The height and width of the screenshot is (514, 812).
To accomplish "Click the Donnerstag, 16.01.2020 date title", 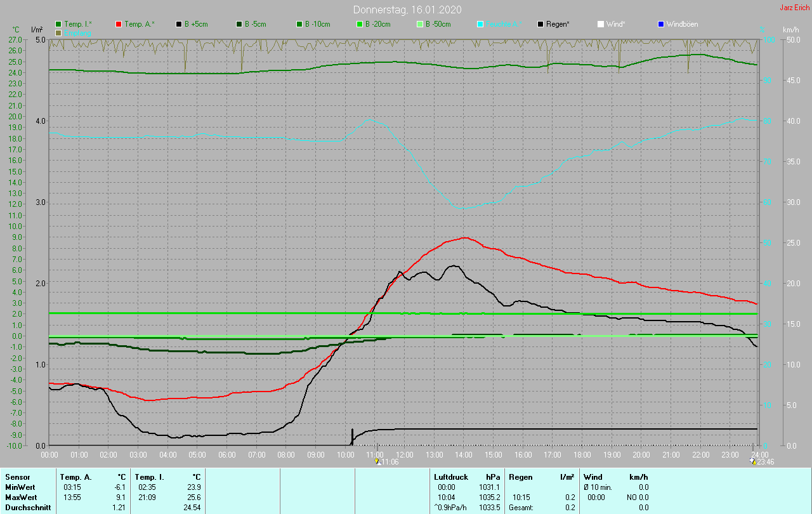I will [x=407, y=10].
